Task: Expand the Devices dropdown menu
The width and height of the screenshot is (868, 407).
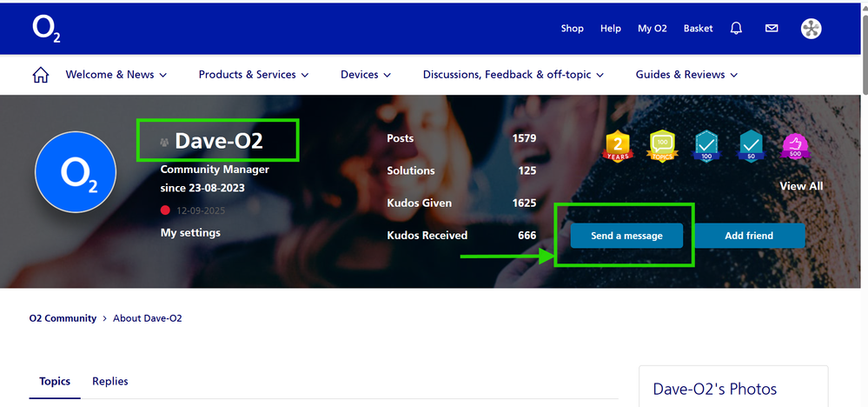Action: point(365,75)
